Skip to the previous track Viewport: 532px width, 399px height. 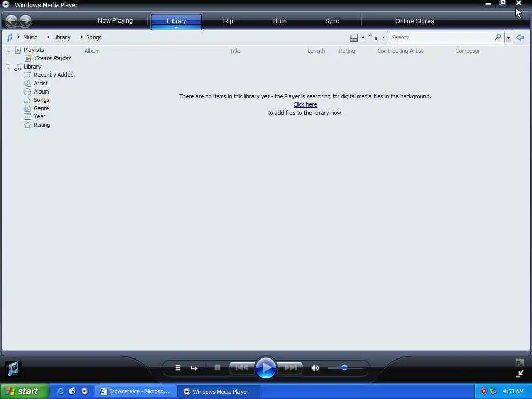coord(242,368)
